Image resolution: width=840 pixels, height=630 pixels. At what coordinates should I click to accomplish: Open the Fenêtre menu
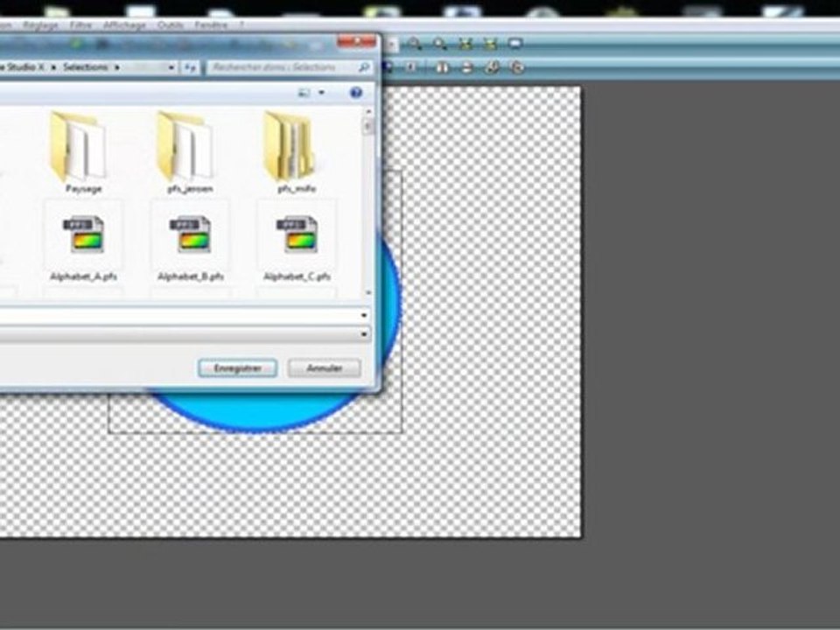[211, 25]
